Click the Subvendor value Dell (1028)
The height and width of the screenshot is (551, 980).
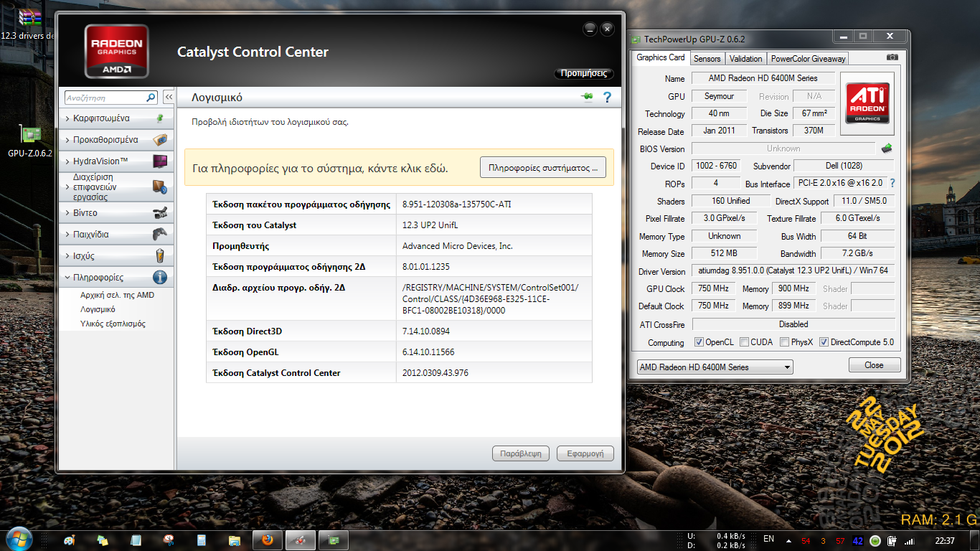click(844, 166)
